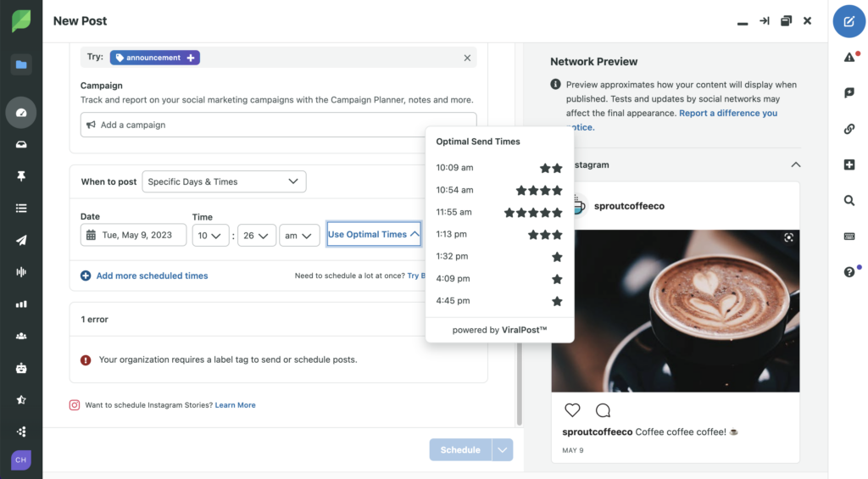This screenshot has width=868, height=479.
Task: Click the fullscreen icon on the coffee image
Action: point(788,237)
